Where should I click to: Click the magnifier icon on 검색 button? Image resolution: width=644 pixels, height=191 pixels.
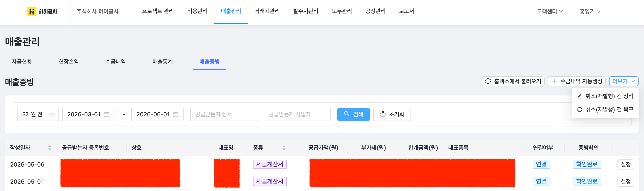click(346, 114)
